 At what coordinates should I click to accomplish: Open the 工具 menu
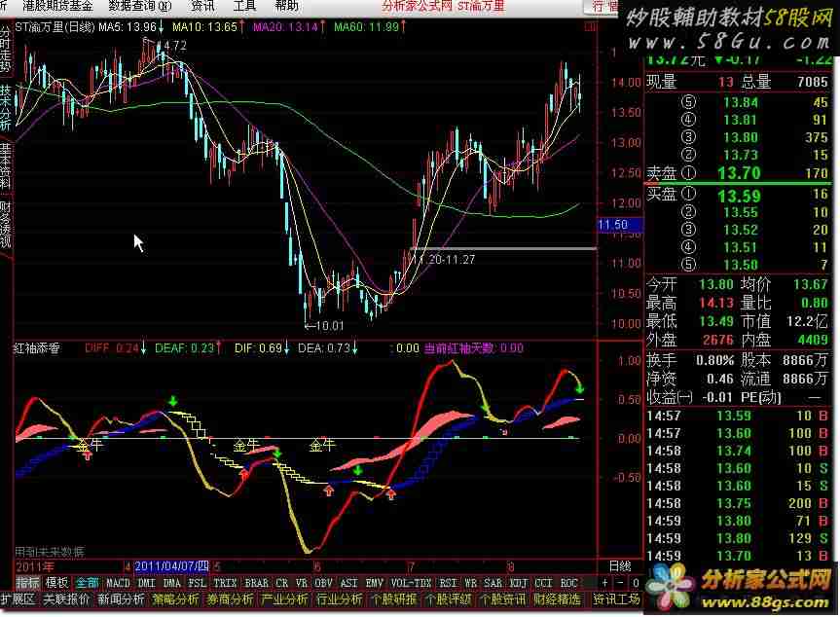245,6
